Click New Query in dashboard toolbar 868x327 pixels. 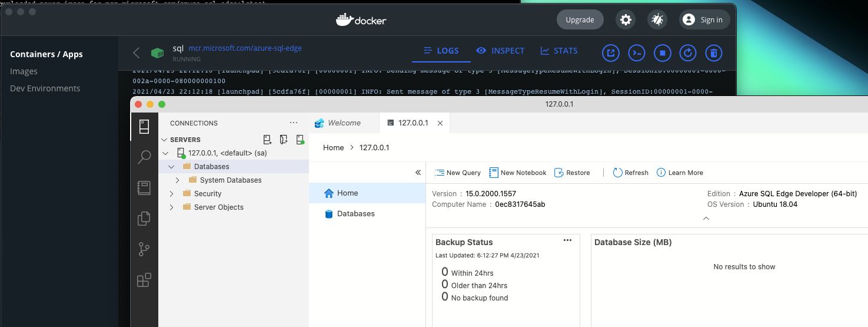tap(458, 173)
